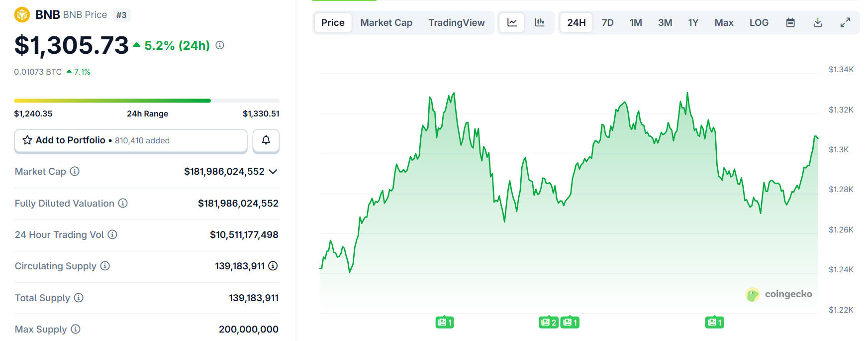Open info icon beside Circulating Supply label
Screen dimensions: 868x341
pyautogui.click(x=105, y=266)
